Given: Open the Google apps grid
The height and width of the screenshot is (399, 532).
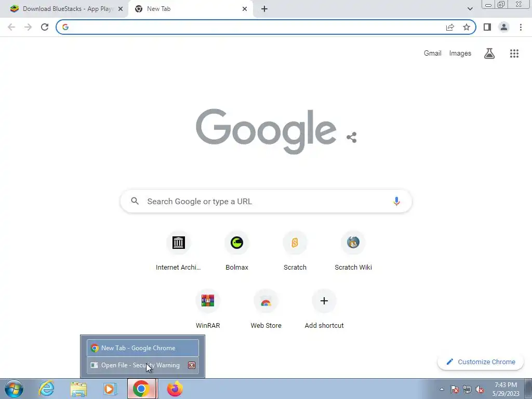Looking at the screenshot, I should [514, 54].
